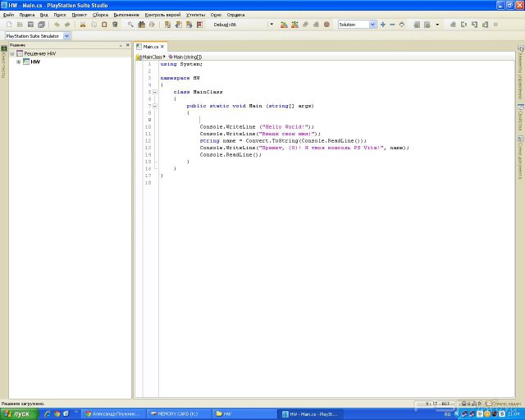Collapse the MainClass code fold marker
Screen dimensions: 525x420
153,92
